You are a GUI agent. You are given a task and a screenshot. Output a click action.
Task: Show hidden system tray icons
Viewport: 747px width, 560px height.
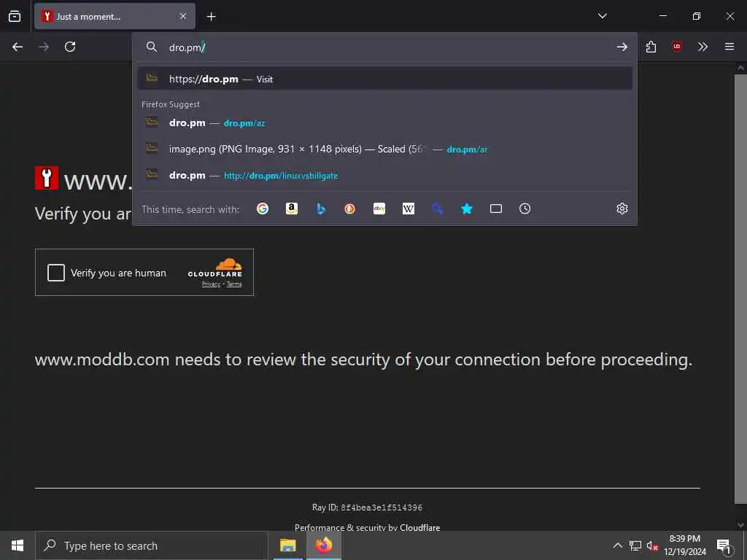tap(617, 545)
